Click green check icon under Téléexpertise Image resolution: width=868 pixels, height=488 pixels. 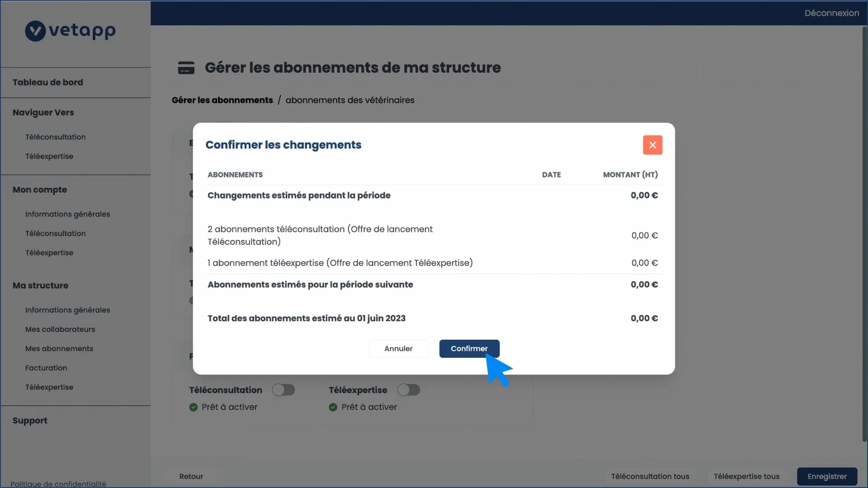(333, 407)
